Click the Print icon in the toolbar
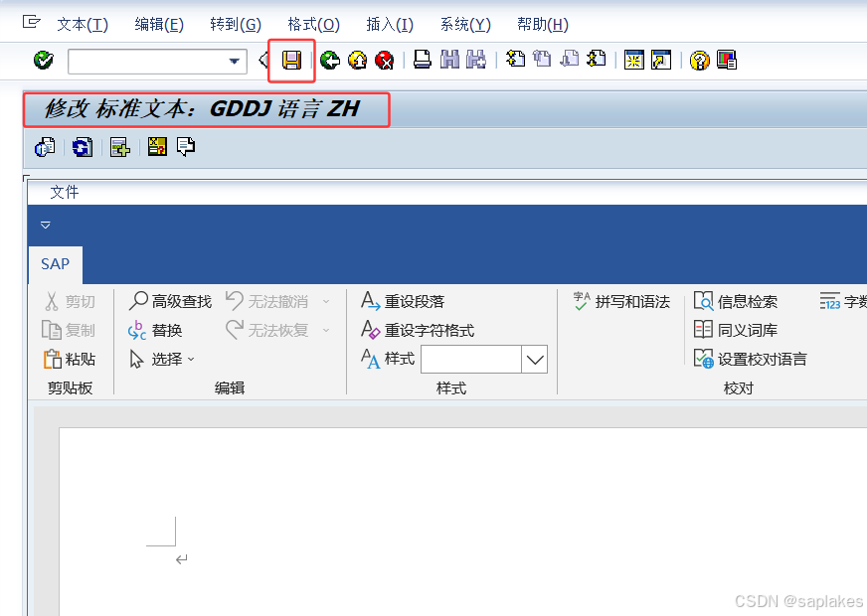 click(422, 59)
